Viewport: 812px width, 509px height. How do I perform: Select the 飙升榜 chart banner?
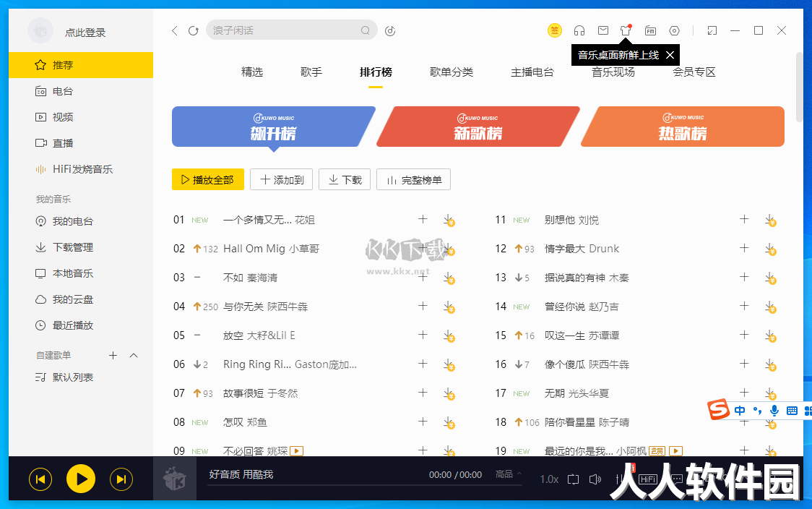pos(273,127)
